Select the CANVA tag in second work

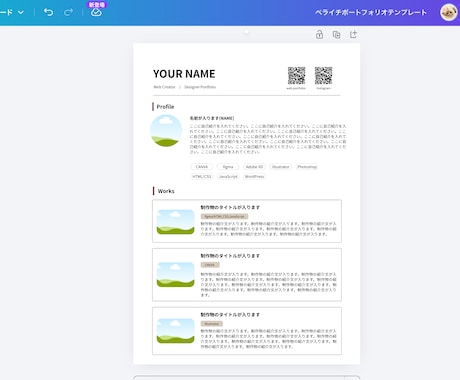click(210, 265)
